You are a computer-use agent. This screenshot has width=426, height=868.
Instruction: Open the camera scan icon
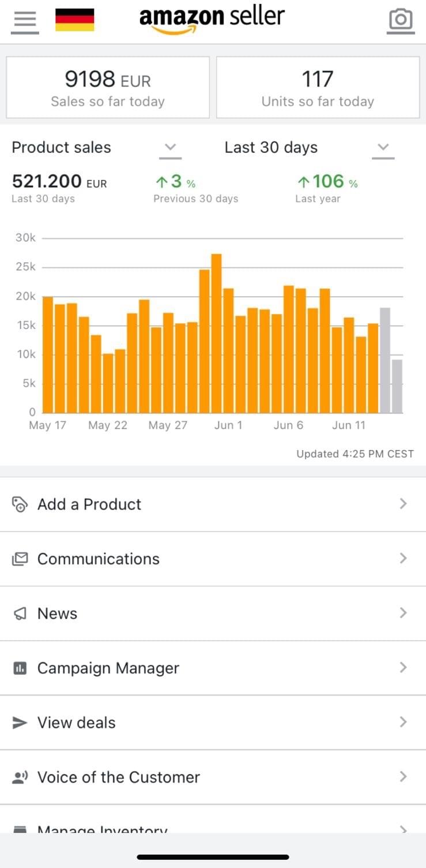401,20
